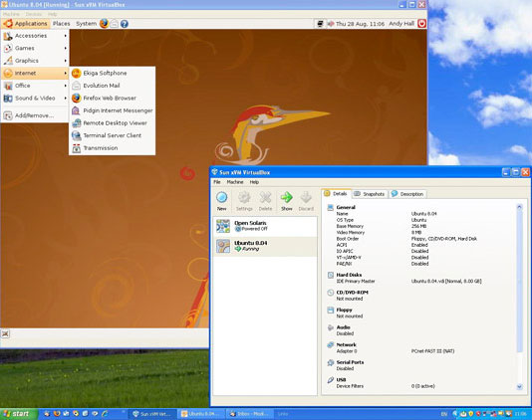Switch to Inbox taskbar button
The width and height of the screenshot is (532, 420).
click(x=250, y=414)
